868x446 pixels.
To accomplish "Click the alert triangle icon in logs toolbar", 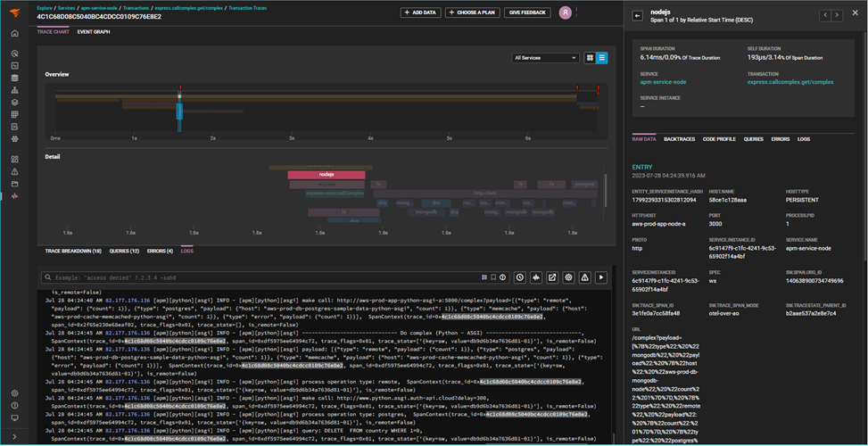I will [x=584, y=277].
